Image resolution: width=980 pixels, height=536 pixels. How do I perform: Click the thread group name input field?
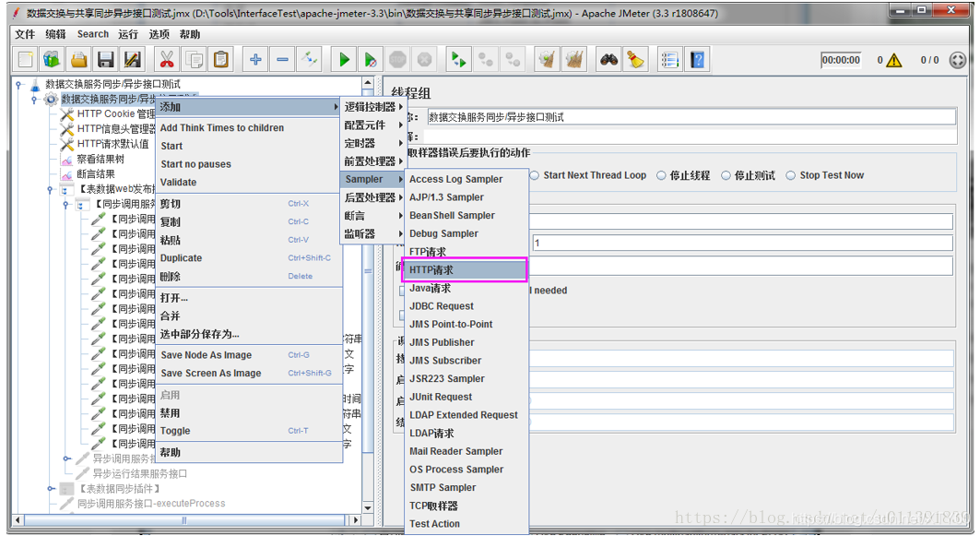tap(691, 117)
